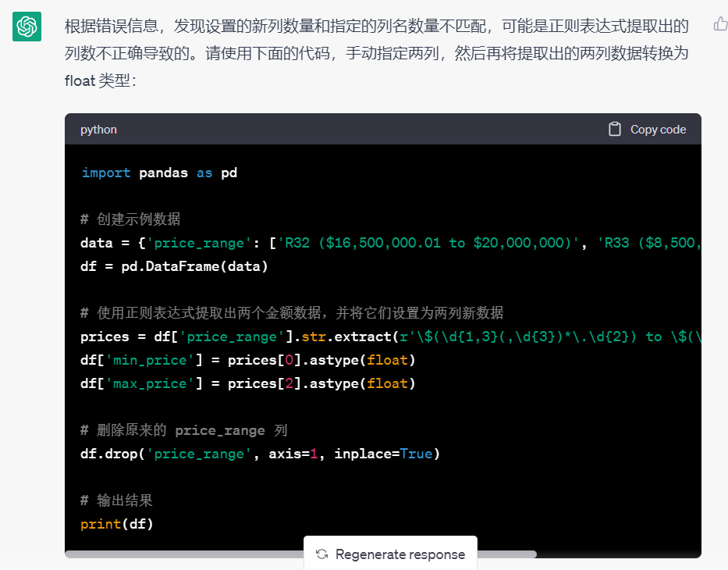Image resolution: width=728 pixels, height=570 pixels.
Task: Click the reply text starting '根据错误信息'
Action: tap(377, 53)
